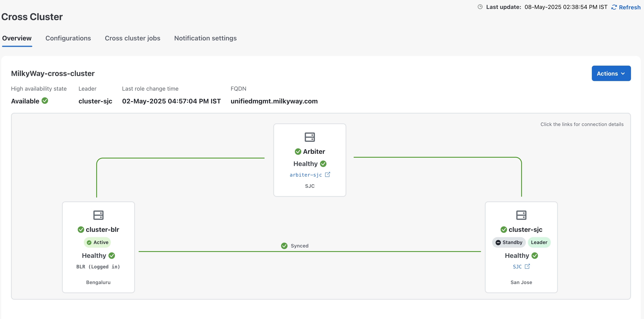Image resolution: width=644 pixels, height=319 pixels.
Task: Click the green line between cluster-blr and cluster-sjc
Action: [x=309, y=252]
